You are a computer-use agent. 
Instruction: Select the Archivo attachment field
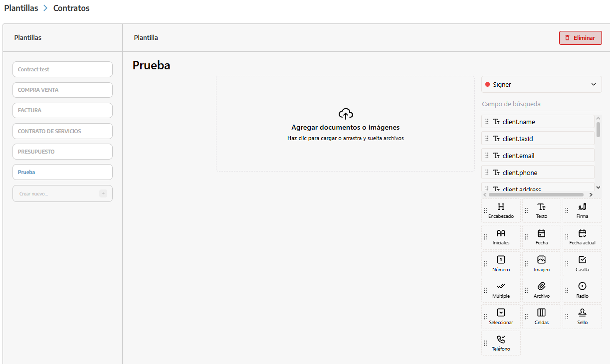coord(541,290)
